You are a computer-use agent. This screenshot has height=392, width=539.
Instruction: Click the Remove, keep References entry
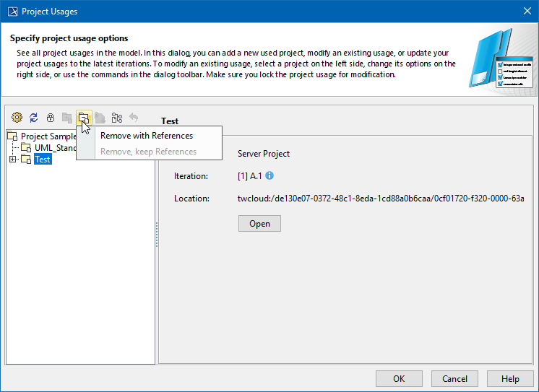148,152
